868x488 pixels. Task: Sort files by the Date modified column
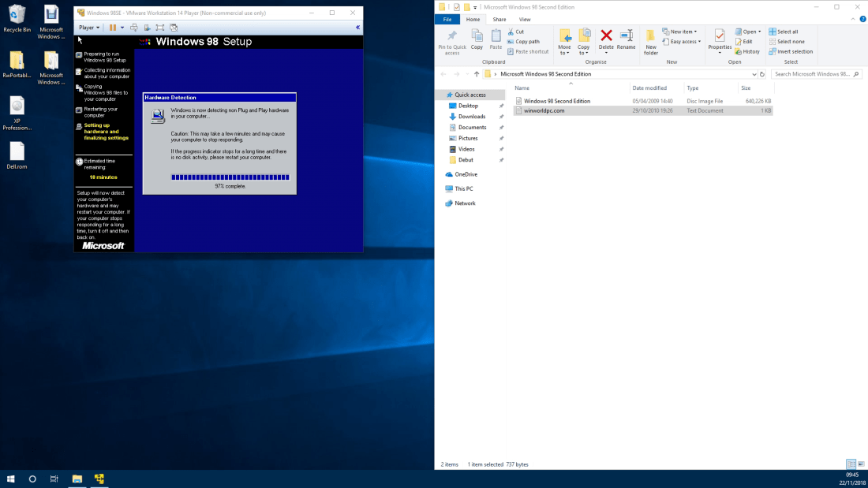657,88
